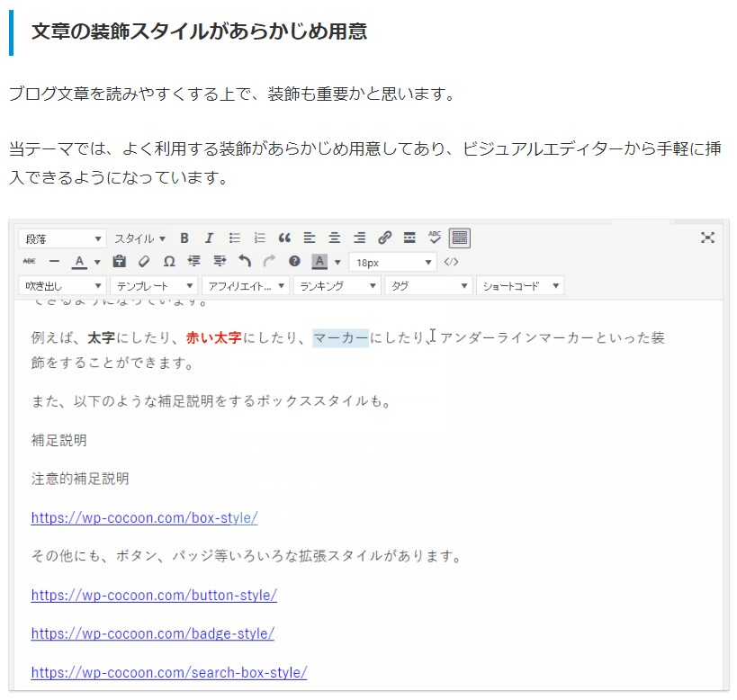This screenshot has width=737, height=700.
Task: Decrease the indent
Action: coord(194,261)
